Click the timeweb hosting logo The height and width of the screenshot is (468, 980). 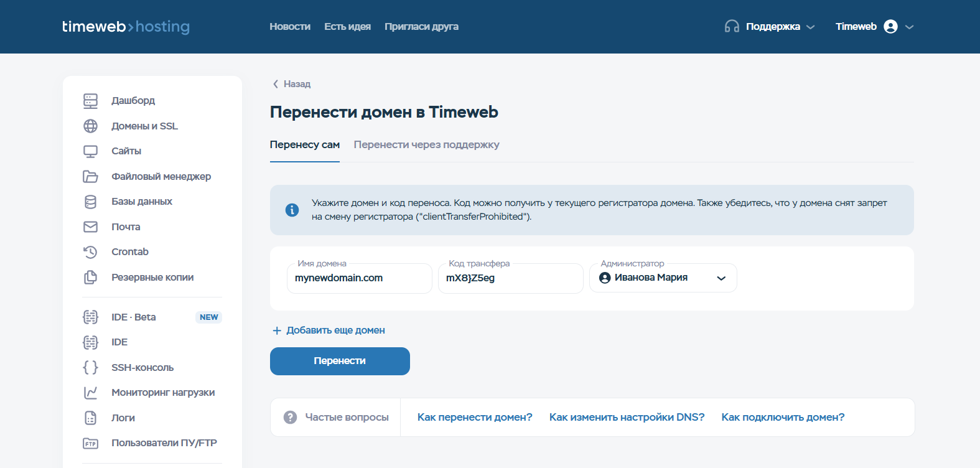point(126,27)
